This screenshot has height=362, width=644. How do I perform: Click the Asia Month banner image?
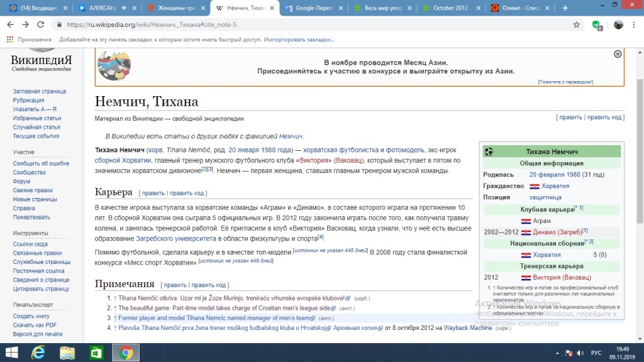tap(114, 65)
